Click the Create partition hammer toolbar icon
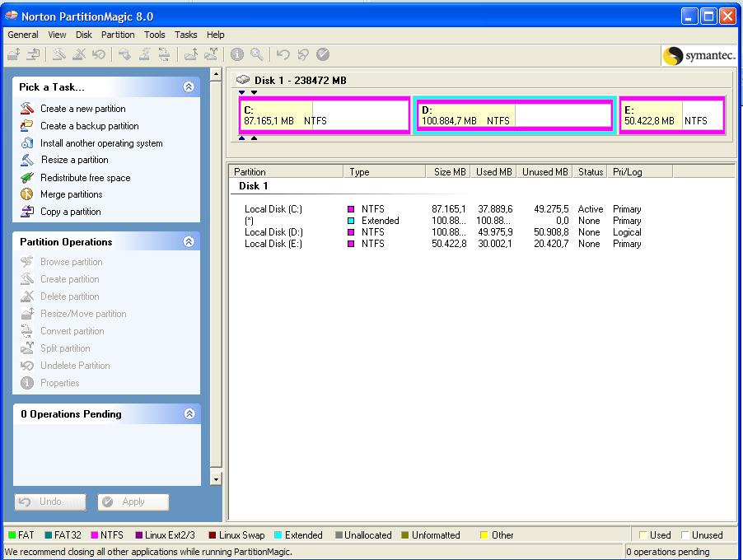Viewport: 743px width, 560px height. pos(58,54)
